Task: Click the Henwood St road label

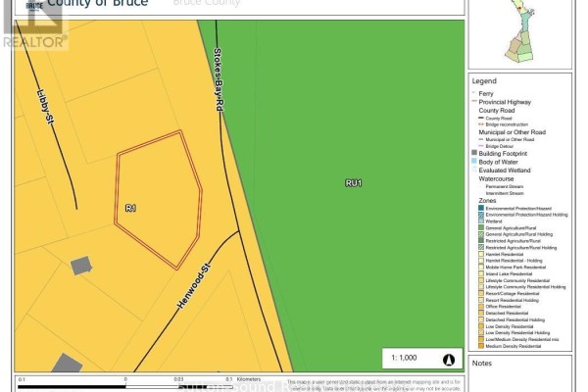Action: tap(194, 286)
